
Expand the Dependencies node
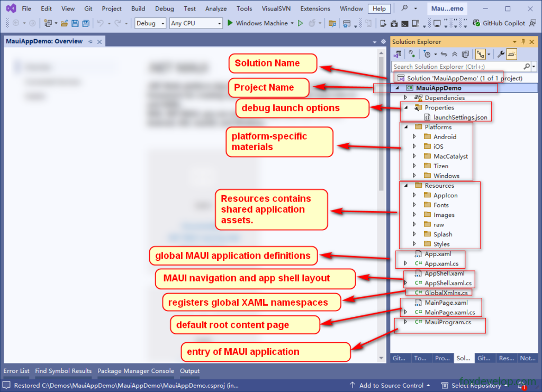click(406, 98)
